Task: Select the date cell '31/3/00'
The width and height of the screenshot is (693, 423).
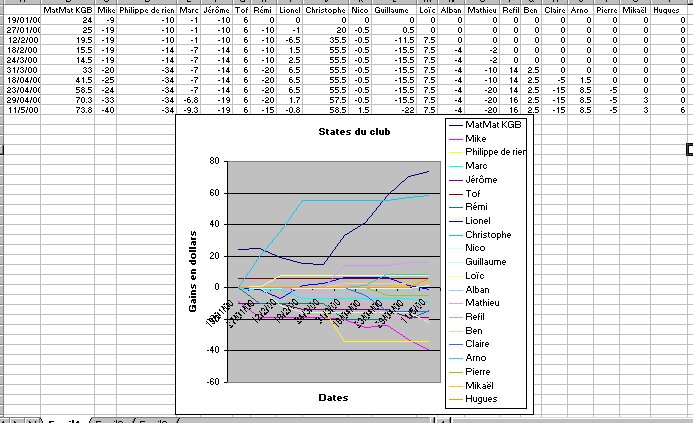Action: pyautogui.click(x=23, y=70)
